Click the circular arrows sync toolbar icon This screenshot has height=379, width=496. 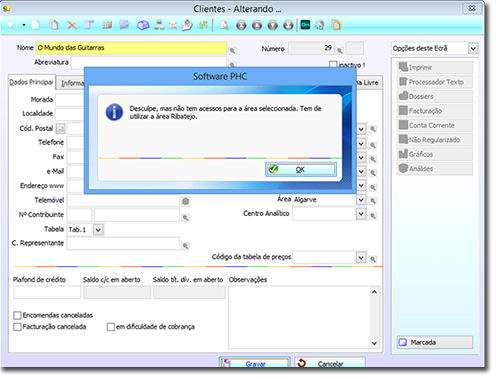320,25
